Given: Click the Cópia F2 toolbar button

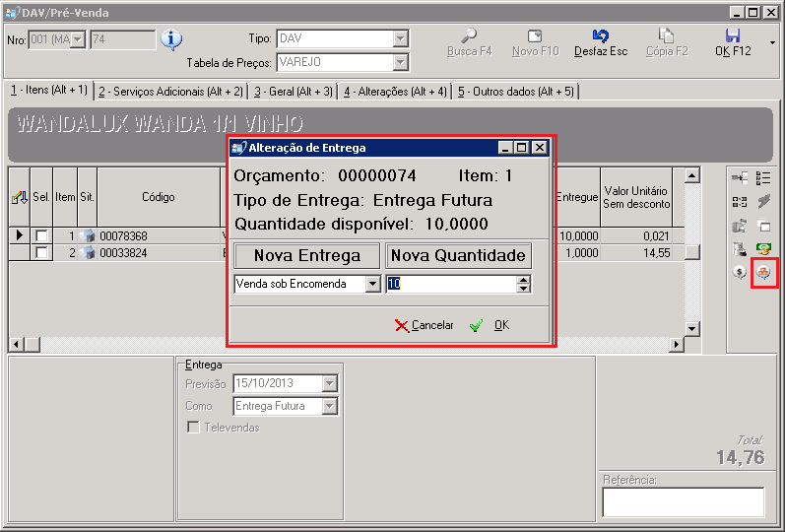Looking at the screenshot, I should pyautogui.click(x=667, y=43).
